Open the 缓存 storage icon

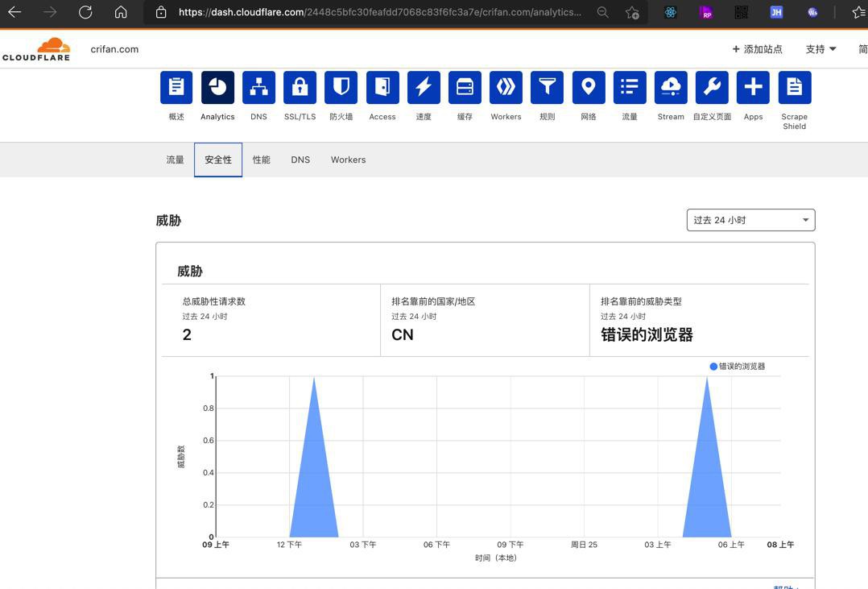tap(465, 87)
